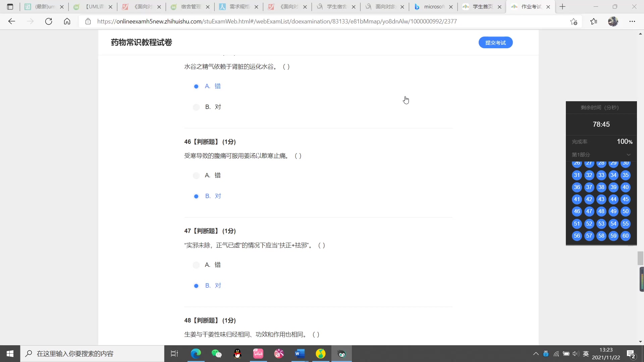
Task: Open Wi-Fi network settings in tray
Action: click(556, 354)
